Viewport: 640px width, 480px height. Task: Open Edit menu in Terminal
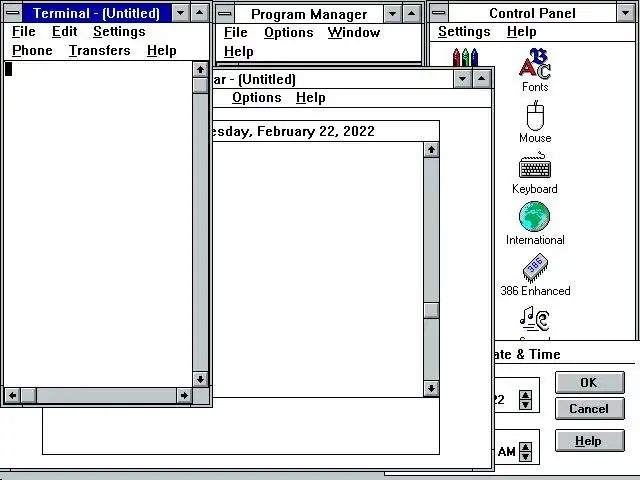click(x=64, y=31)
